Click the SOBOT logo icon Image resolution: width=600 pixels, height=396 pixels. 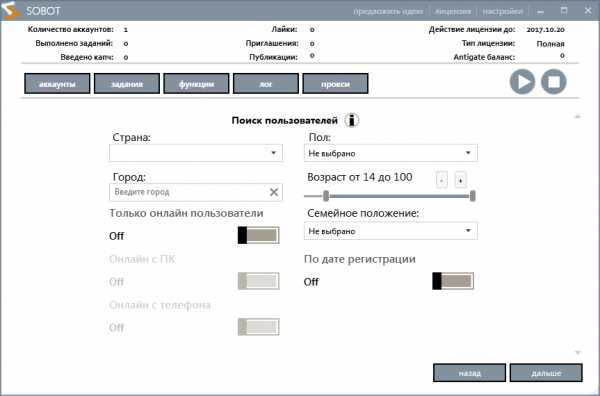pyautogui.click(x=10, y=10)
